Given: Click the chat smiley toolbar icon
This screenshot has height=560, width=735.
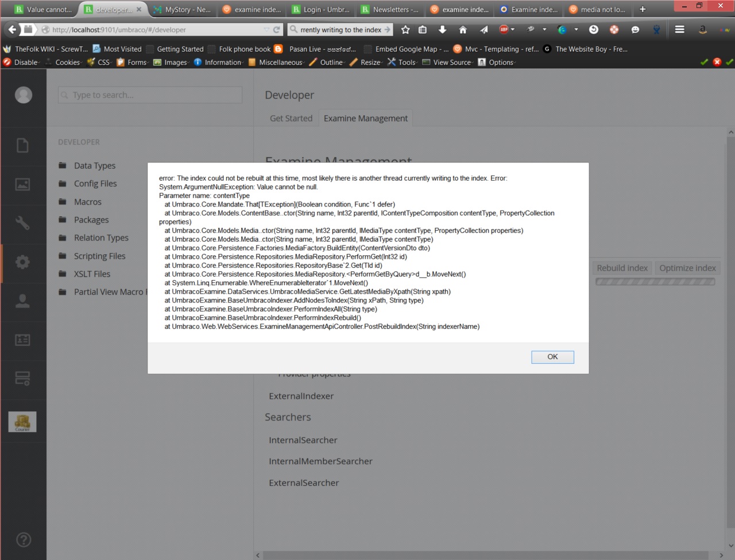Looking at the screenshot, I should [635, 29].
